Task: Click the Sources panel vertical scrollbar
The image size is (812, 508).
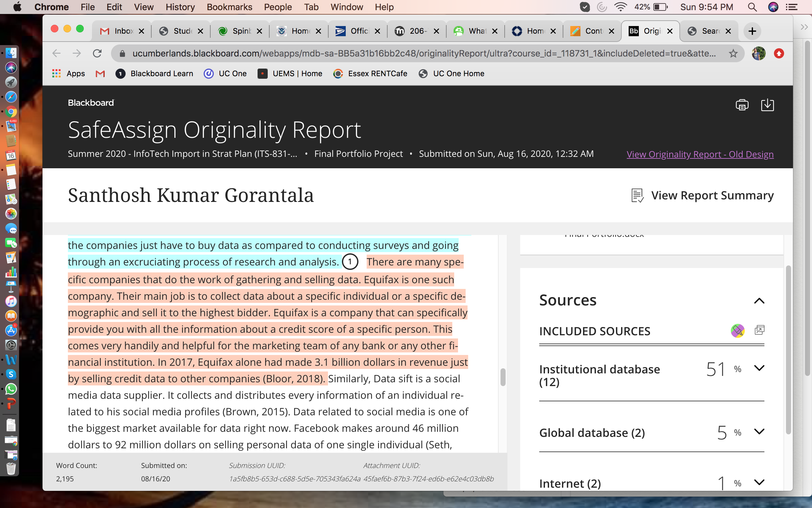Action: click(x=788, y=350)
